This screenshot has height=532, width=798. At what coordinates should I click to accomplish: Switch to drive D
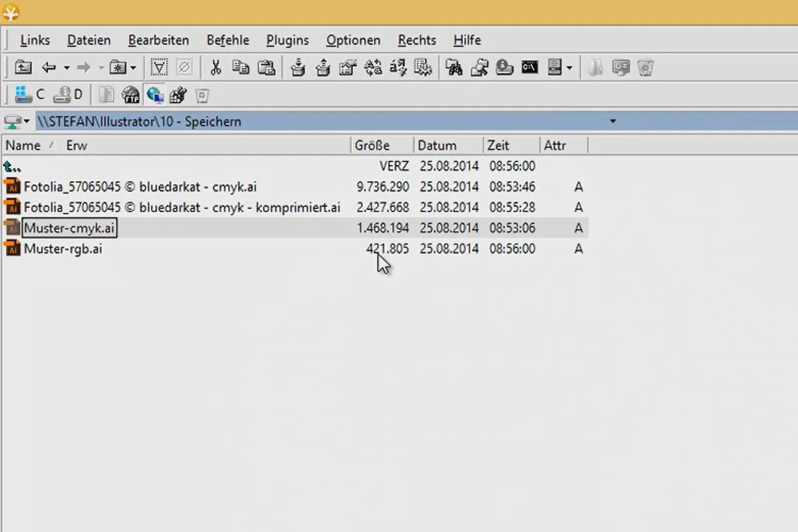click(68, 95)
